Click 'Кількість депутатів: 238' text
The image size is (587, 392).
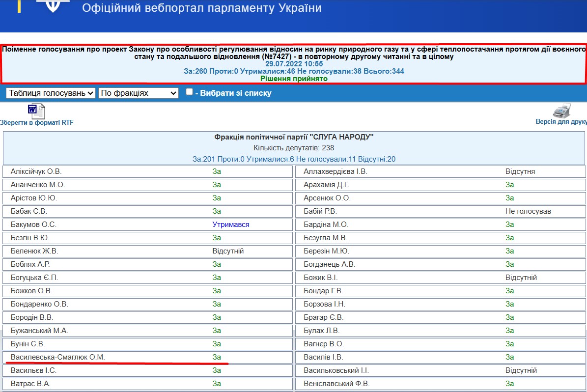(x=294, y=148)
